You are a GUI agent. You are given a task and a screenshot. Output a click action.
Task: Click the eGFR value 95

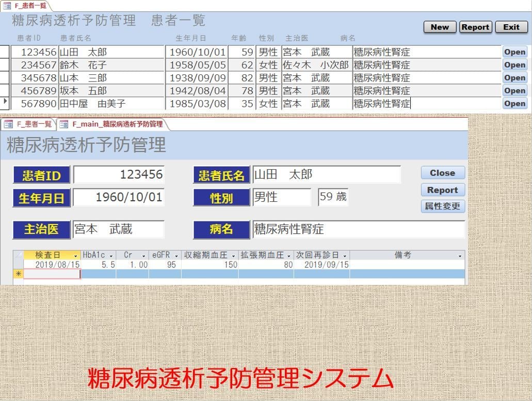(165, 265)
